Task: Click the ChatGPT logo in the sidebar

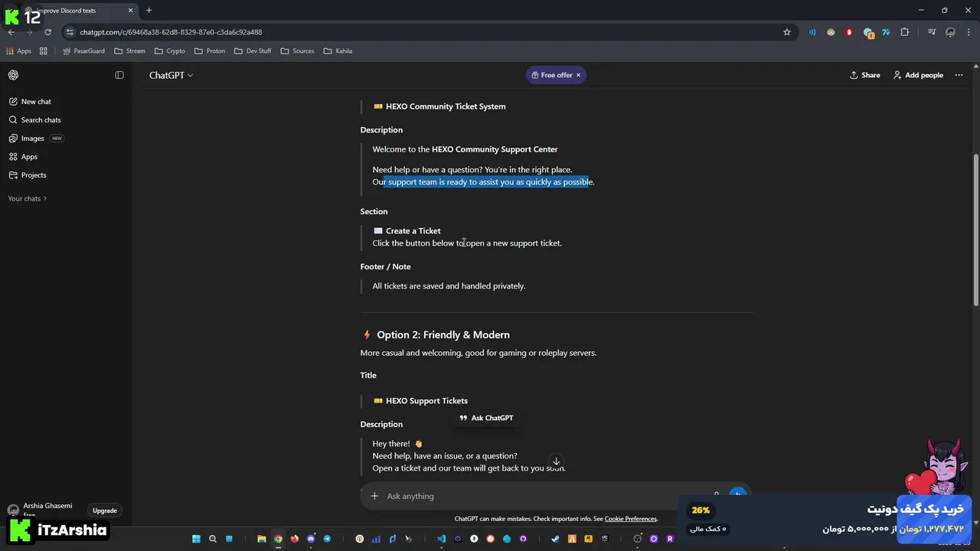Action: [13, 75]
